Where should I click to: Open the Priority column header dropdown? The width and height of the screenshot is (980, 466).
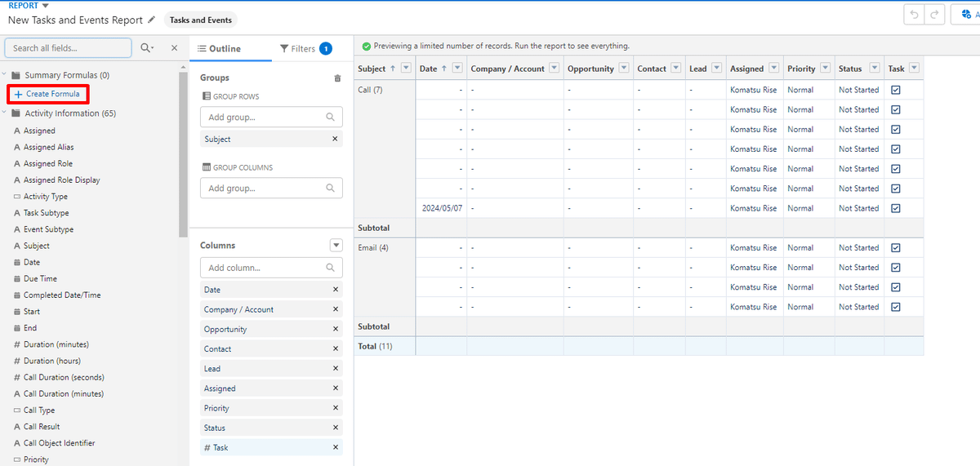point(826,69)
